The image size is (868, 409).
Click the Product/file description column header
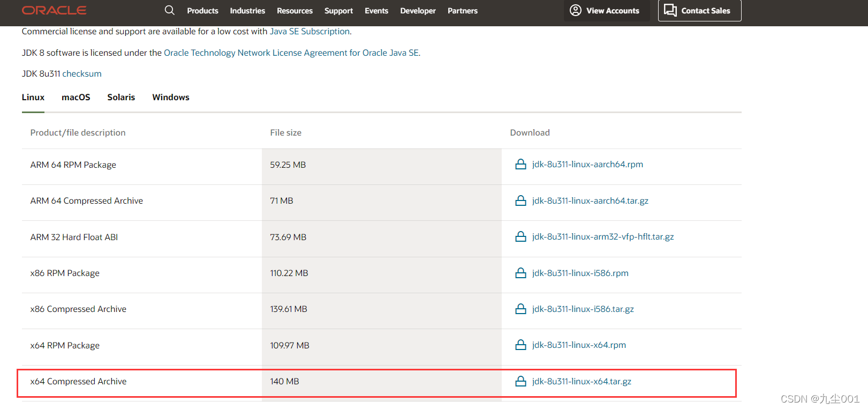pos(78,132)
